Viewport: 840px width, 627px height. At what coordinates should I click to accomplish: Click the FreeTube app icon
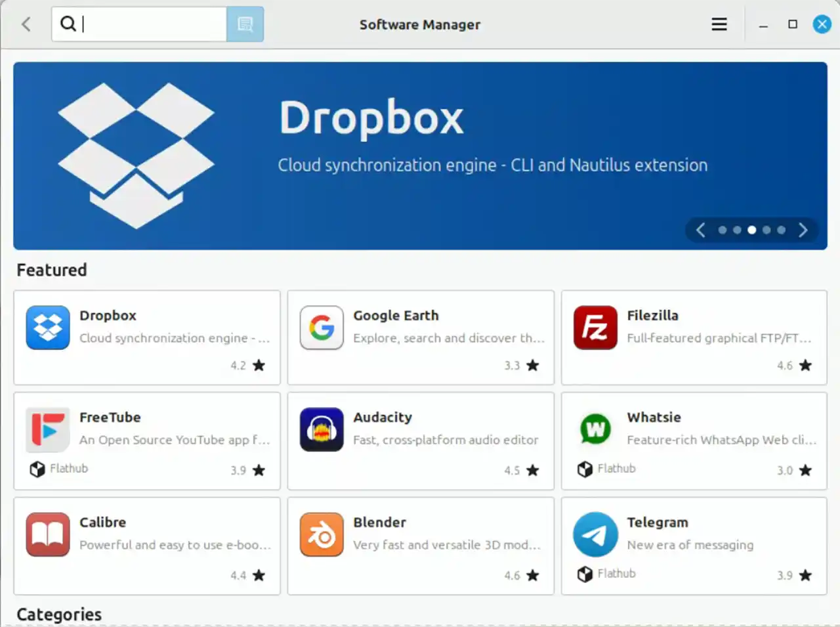48,429
